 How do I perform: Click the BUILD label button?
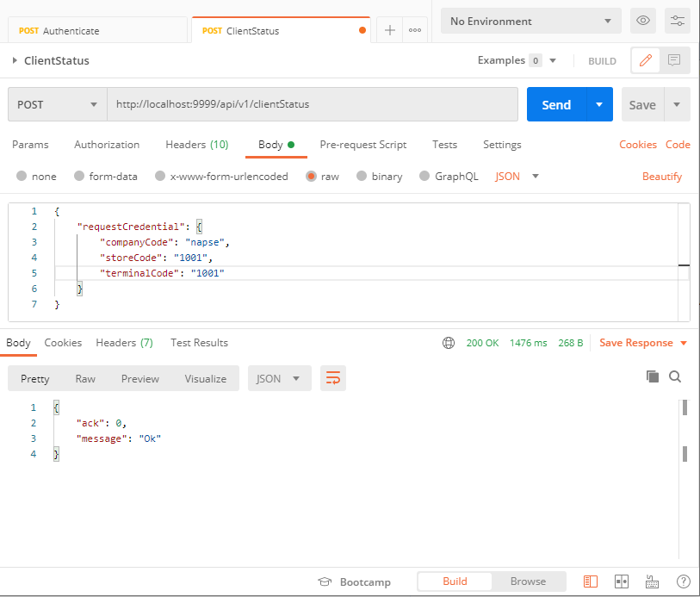coord(602,61)
